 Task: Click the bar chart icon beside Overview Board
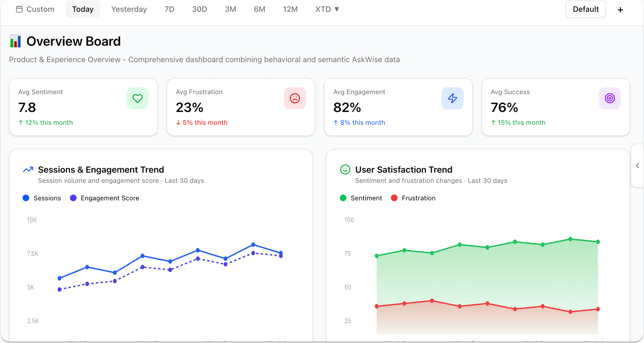15,41
